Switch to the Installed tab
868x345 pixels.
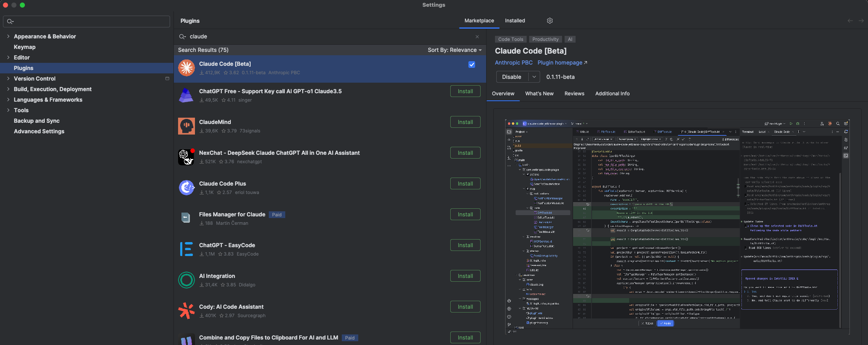(515, 21)
